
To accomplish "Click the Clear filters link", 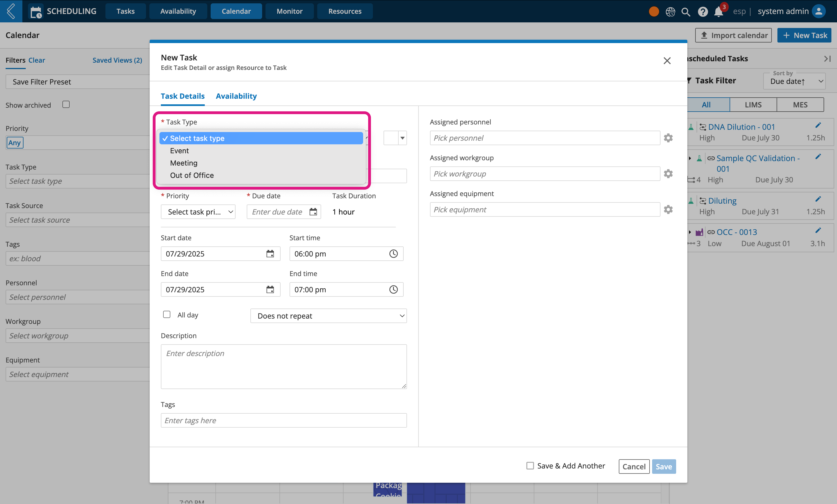I will [37, 60].
